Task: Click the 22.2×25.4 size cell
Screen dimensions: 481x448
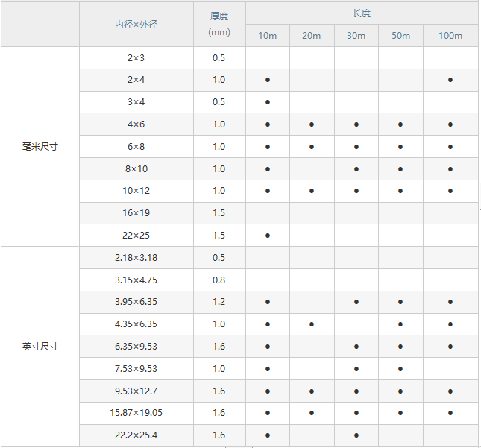Action: click(x=136, y=435)
